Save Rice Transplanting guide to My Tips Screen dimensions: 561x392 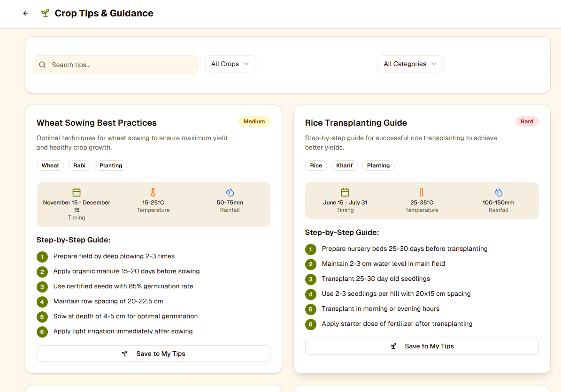click(422, 346)
